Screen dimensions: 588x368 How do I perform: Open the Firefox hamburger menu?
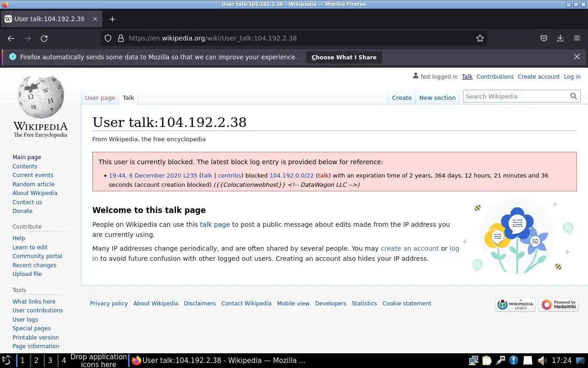coord(577,39)
